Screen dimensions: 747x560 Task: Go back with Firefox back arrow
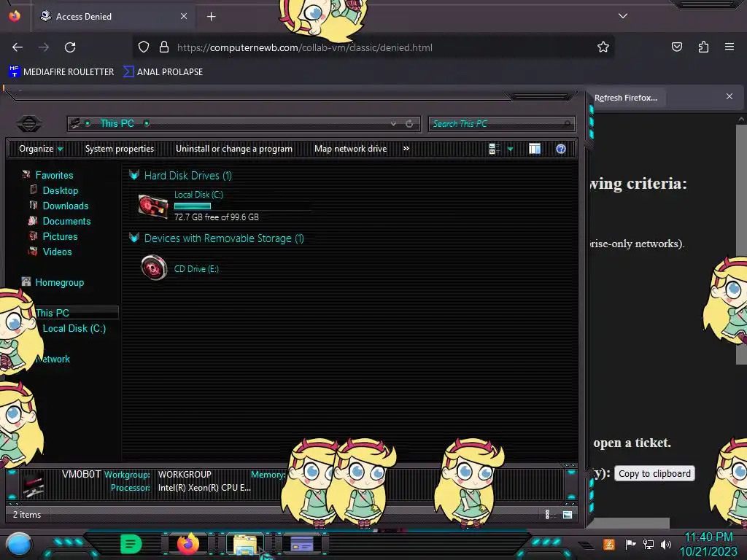click(18, 47)
